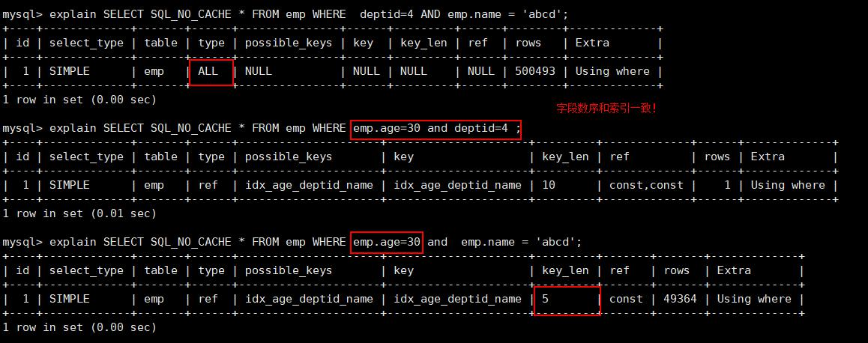This screenshot has height=343, width=868.
Task: Click the SIMPLE value in first table
Action: point(69,71)
